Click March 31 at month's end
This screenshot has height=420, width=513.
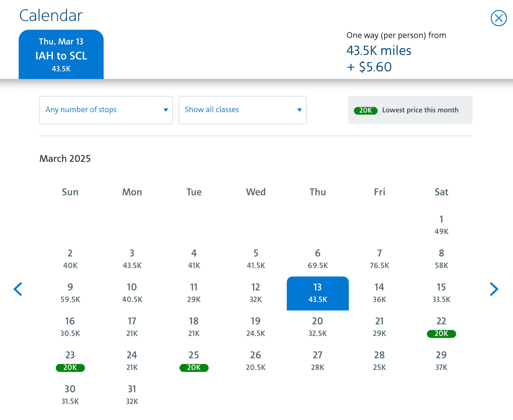(132, 395)
